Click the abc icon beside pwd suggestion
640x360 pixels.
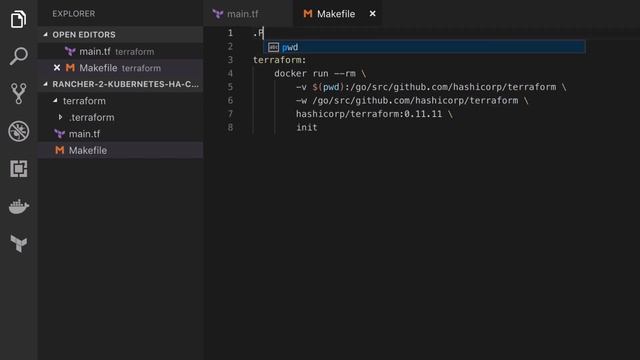point(273,47)
